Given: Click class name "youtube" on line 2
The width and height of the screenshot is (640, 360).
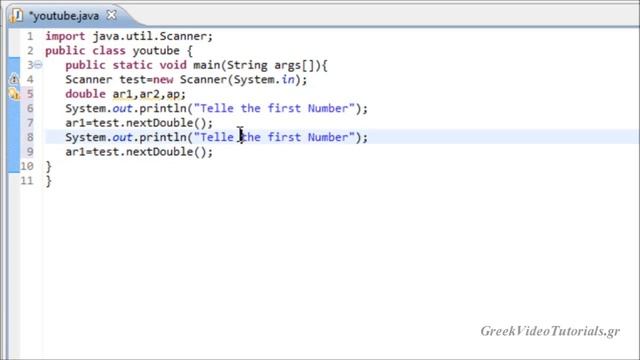Looking at the screenshot, I should tap(156, 51).
